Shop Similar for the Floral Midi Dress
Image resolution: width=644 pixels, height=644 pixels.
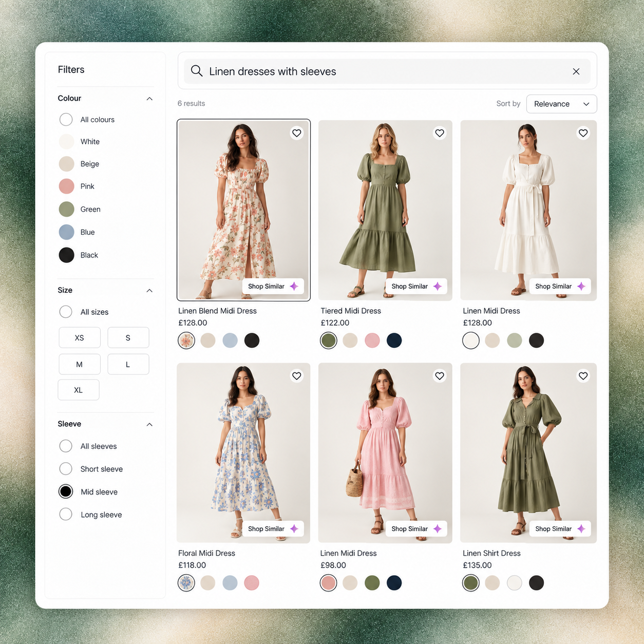(273, 528)
